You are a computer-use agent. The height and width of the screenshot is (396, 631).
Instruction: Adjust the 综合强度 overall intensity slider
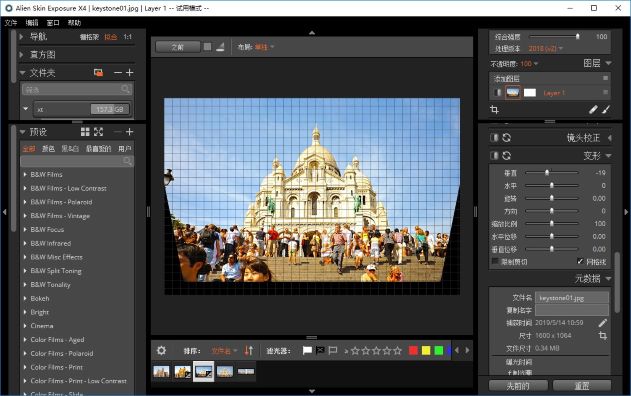point(554,36)
